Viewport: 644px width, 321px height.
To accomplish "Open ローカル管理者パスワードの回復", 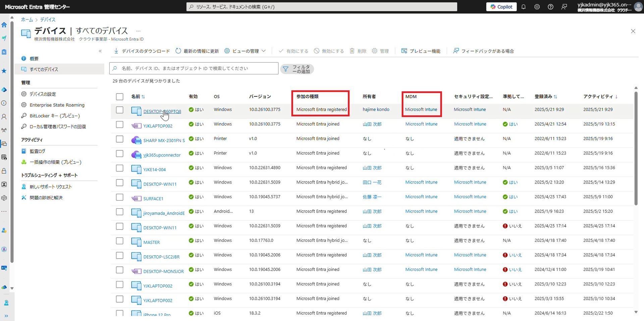I will pyautogui.click(x=58, y=126).
